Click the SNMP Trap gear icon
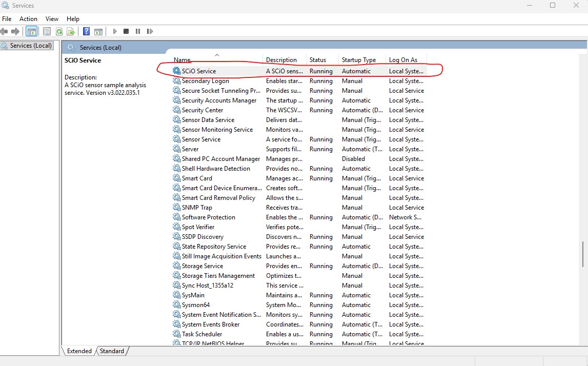Viewport: 588px width, 366px height. 177,208
